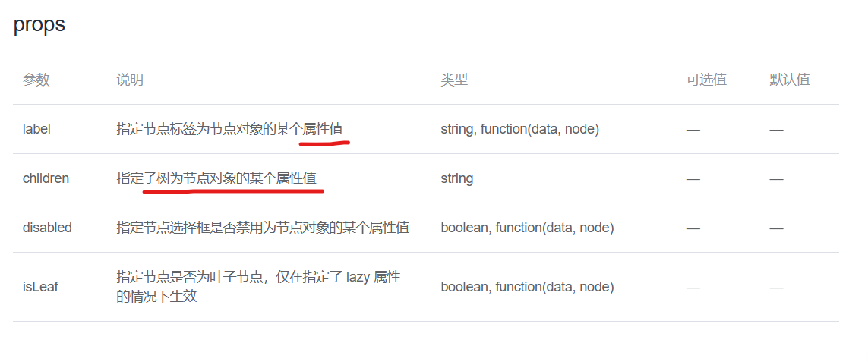Select the label parameter cell

click(x=36, y=130)
